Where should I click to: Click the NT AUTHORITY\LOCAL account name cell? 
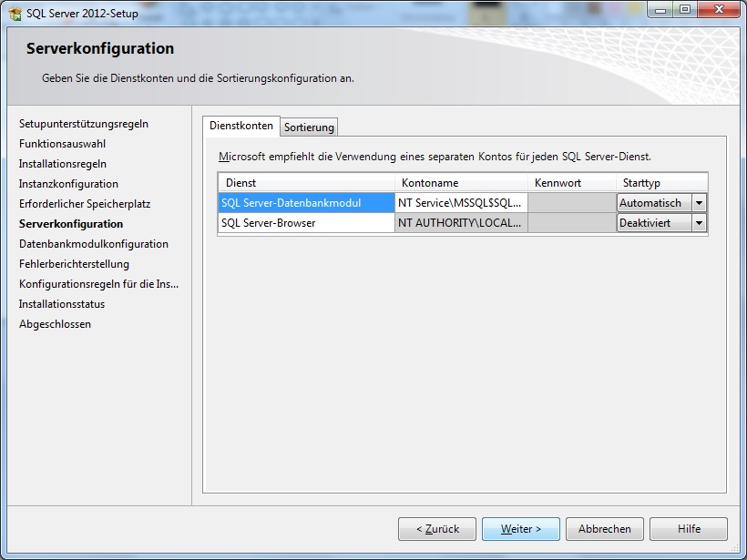tap(461, 223)
